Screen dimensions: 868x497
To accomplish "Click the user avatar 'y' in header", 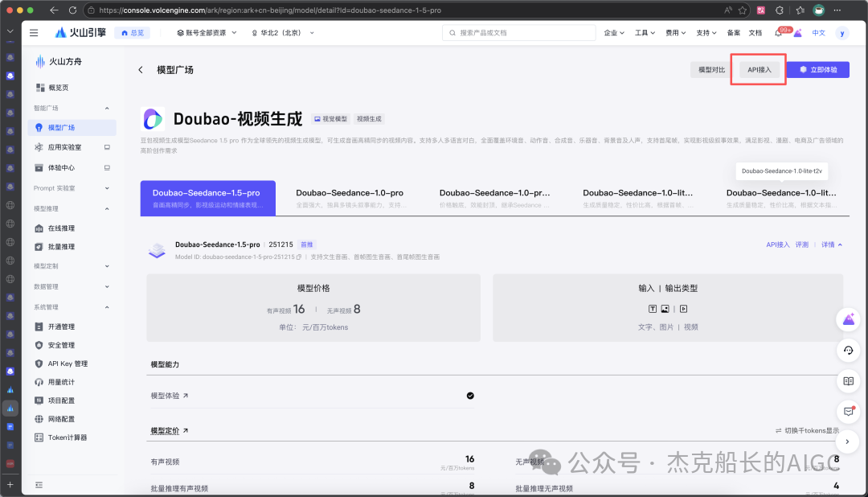I will (842, 33).
